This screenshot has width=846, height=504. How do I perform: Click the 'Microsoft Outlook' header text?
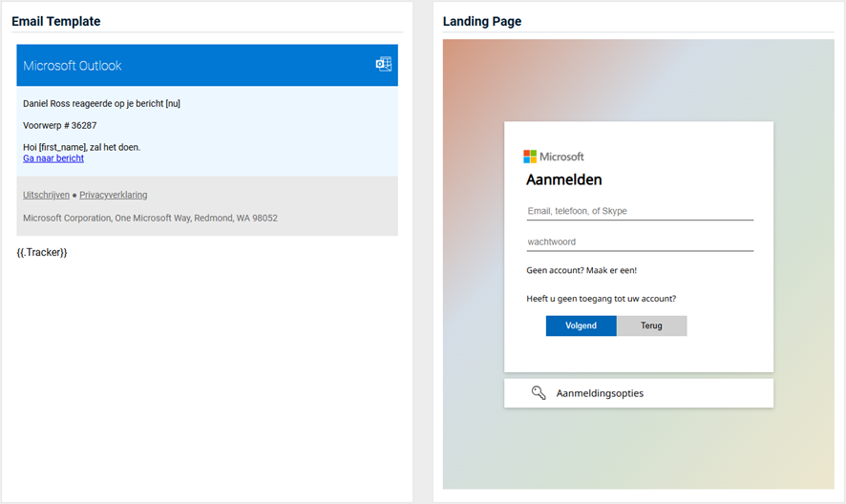point(73,66)
